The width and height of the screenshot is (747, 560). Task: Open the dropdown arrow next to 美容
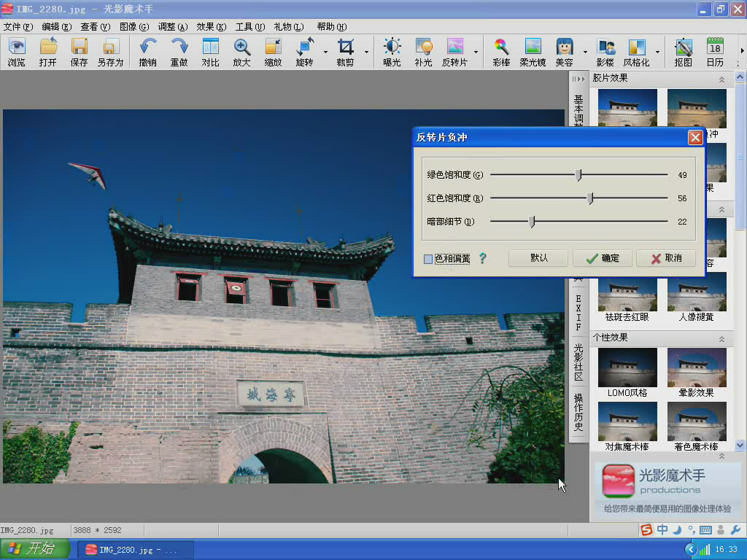(x=585, y=52)
